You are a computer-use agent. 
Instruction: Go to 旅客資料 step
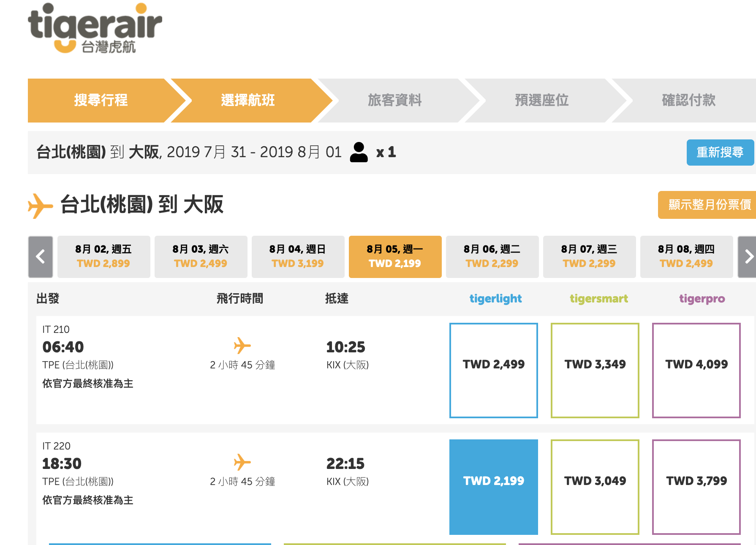pos(395,101)
